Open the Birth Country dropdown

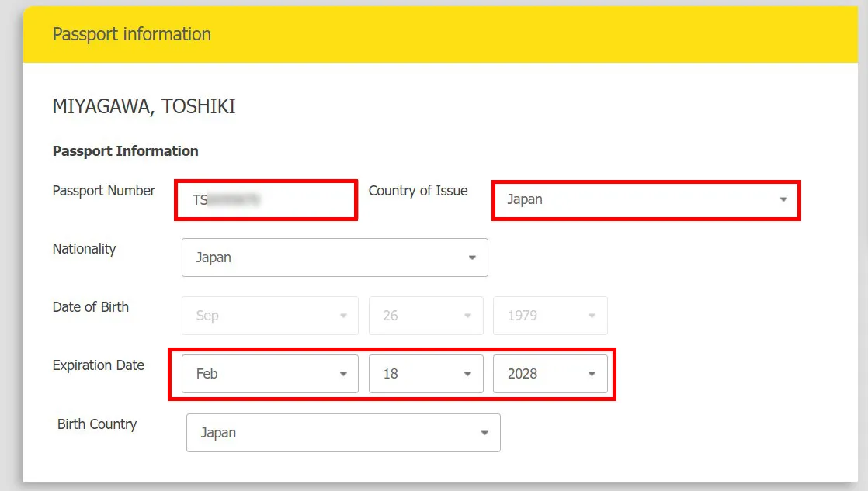pos(343,433)
